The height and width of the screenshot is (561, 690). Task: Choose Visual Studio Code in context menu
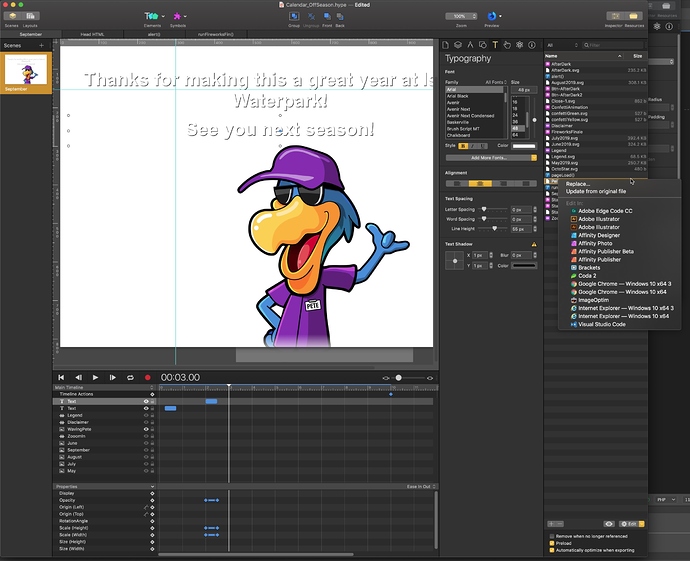point(602,324)
